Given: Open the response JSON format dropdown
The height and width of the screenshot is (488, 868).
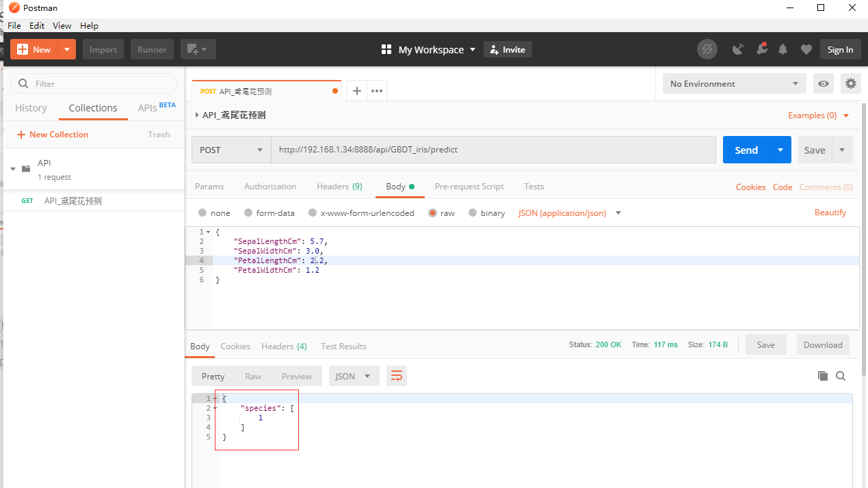Looking at the screenshot, I should click(354, 376).
